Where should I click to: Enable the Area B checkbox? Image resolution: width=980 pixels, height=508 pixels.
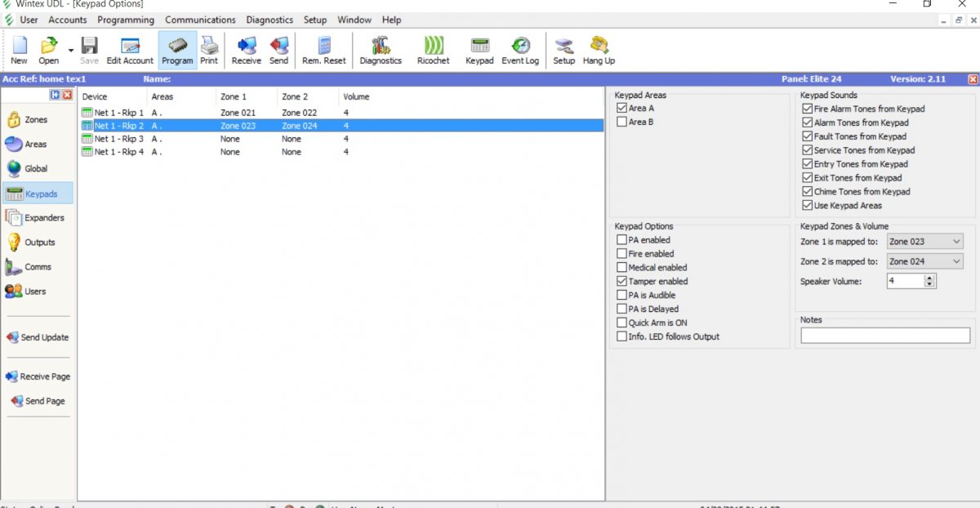coord(622,123)
